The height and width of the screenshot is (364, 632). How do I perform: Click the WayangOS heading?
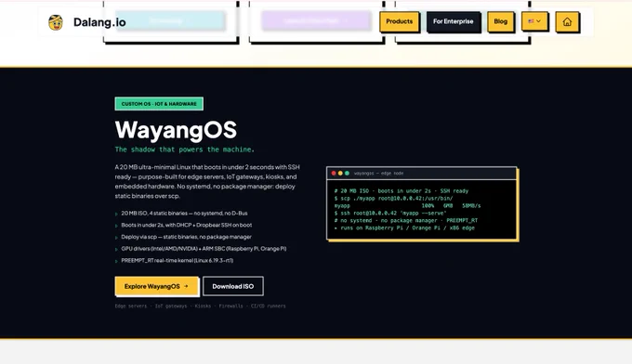point(176,130)
